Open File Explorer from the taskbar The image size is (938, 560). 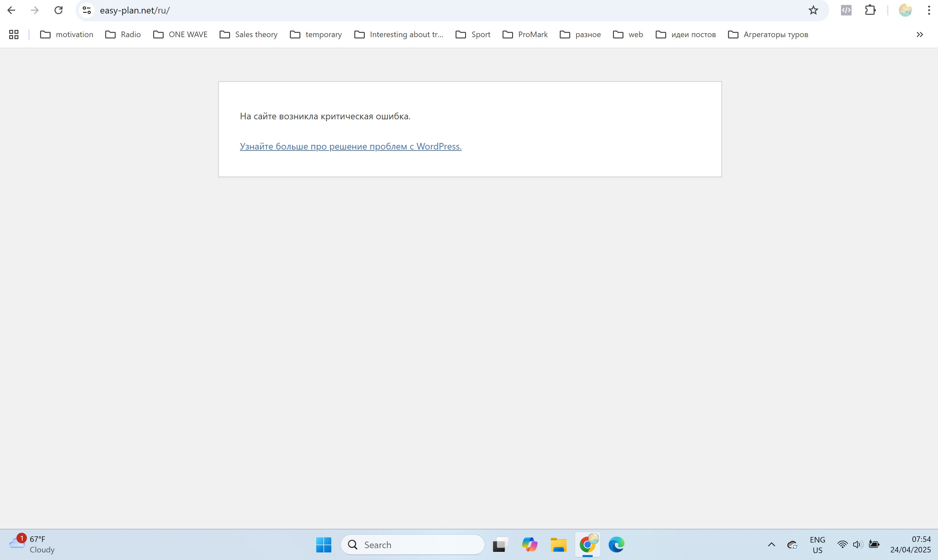tap(558, 545)
